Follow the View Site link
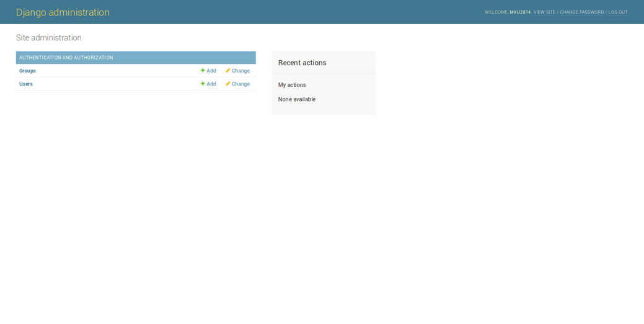 [544, 12]
